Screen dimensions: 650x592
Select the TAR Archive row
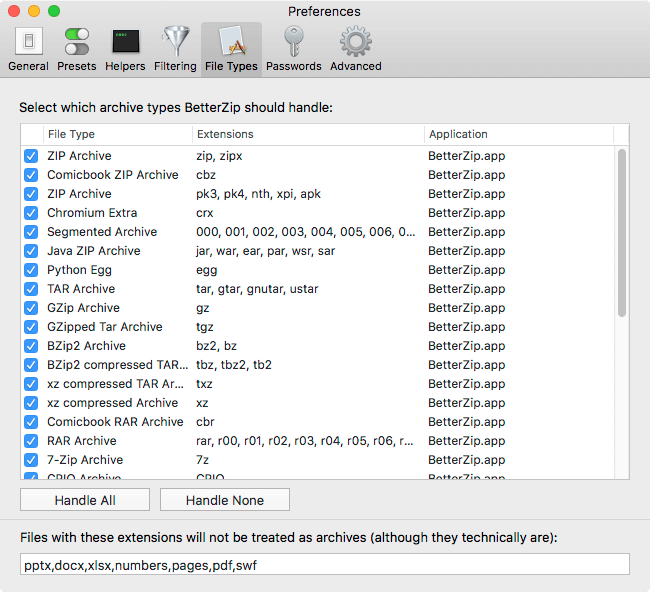[318, 289]
